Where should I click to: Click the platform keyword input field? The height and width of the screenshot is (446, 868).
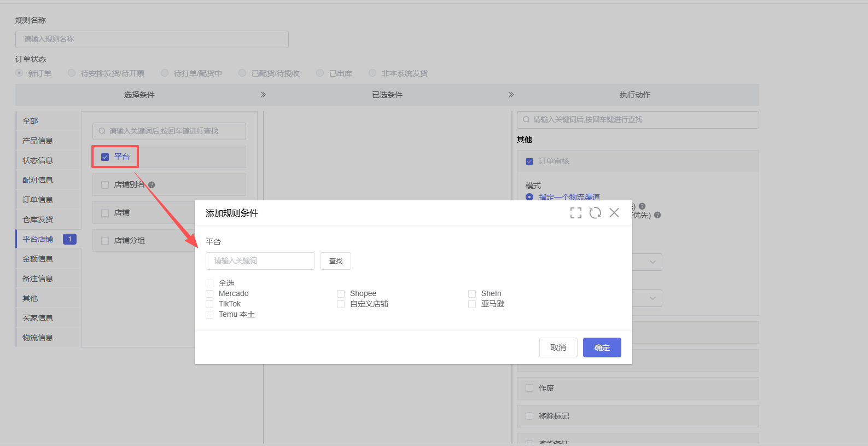tap(260, 261)
